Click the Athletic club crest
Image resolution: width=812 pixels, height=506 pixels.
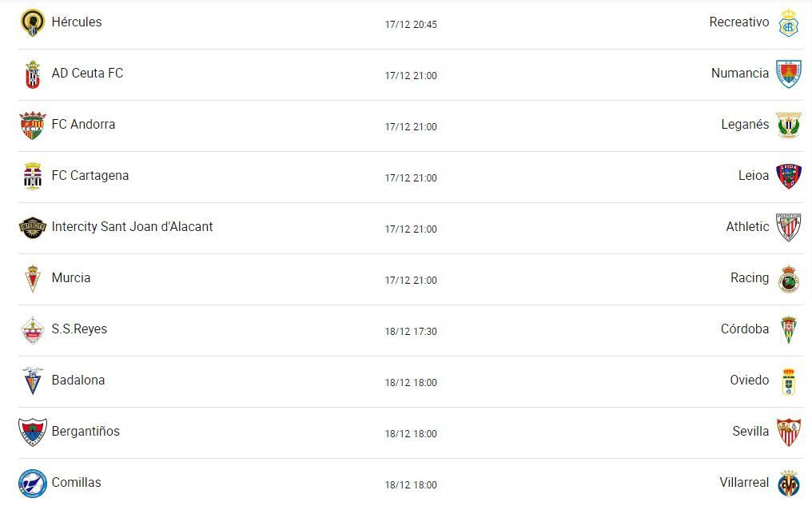[788, 227]
